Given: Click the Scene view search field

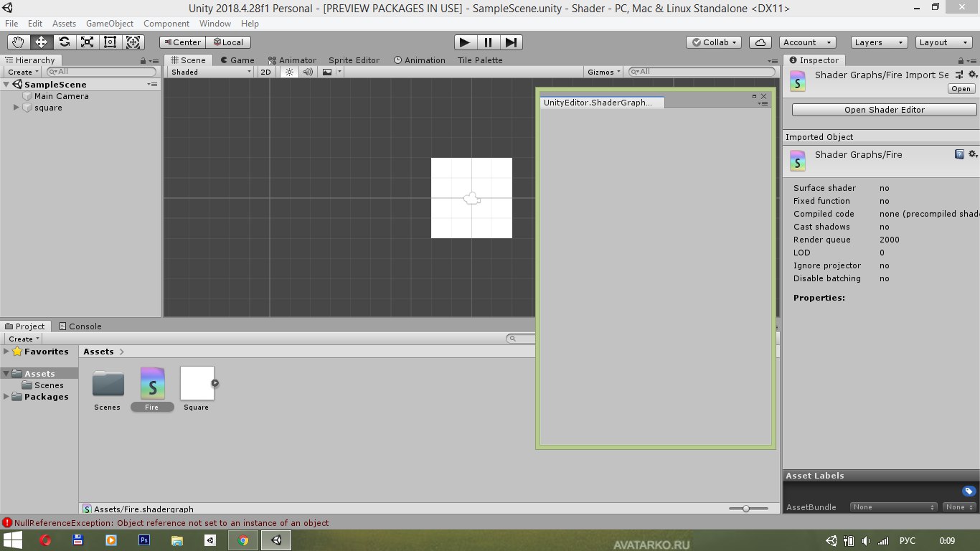Looking at the screenshot, I should [702, 72].
